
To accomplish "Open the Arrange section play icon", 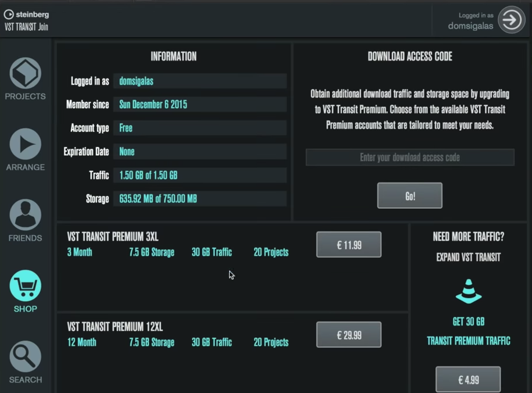I will (x=26, y=144).
